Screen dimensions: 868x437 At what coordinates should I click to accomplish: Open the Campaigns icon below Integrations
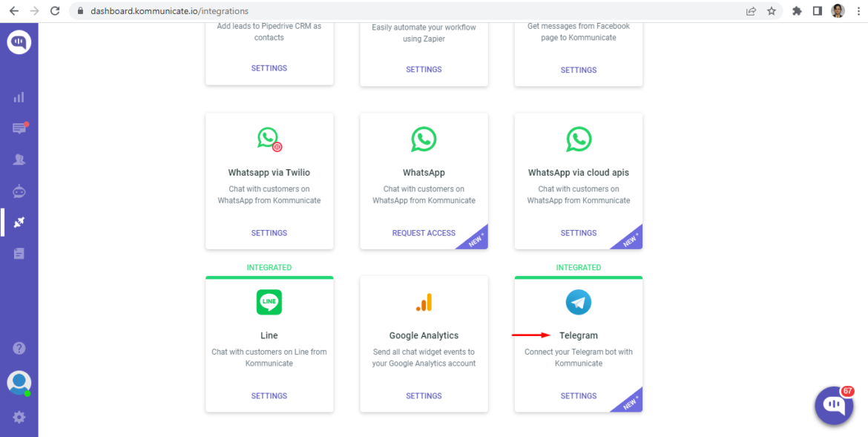click(19, 253)
